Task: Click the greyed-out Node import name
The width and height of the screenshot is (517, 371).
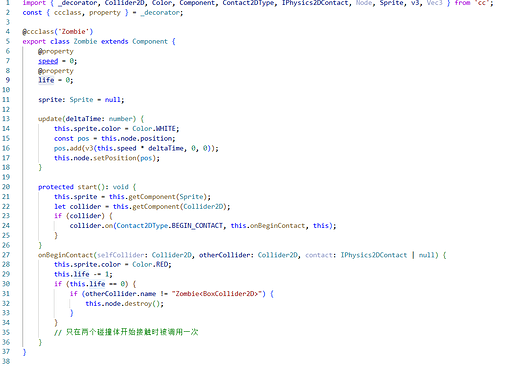Action: (x=364, y=3)
